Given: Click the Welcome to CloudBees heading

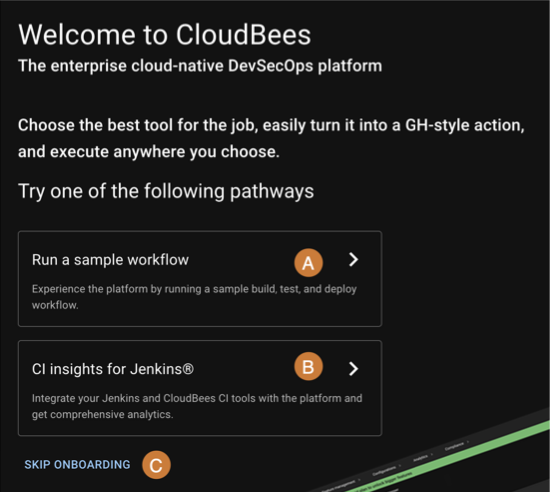Looking at the screenshot, I should [165, 35].
